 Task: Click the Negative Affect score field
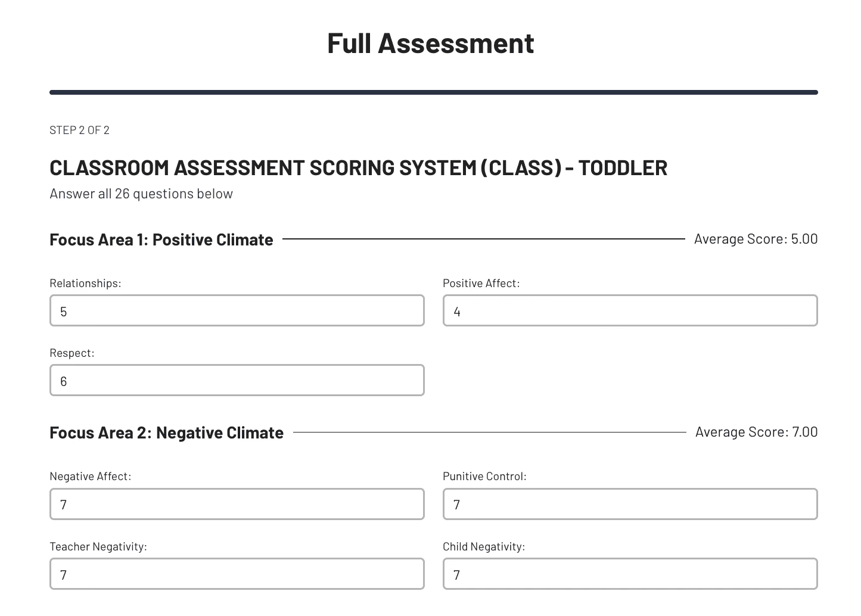click(x=237, y=504)
